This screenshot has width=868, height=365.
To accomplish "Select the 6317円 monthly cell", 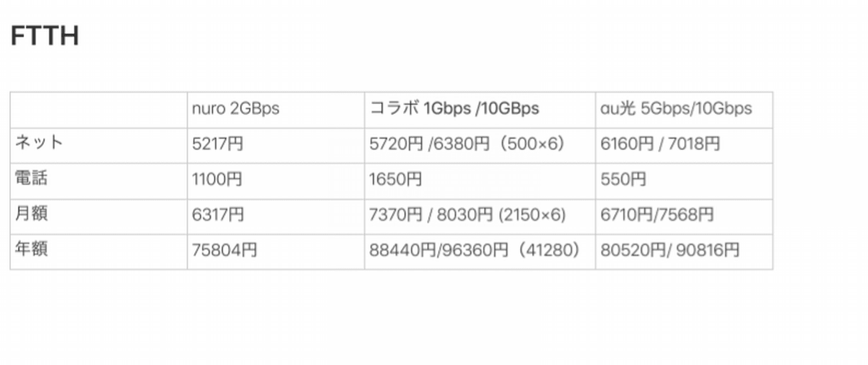I will pos(275,216).
